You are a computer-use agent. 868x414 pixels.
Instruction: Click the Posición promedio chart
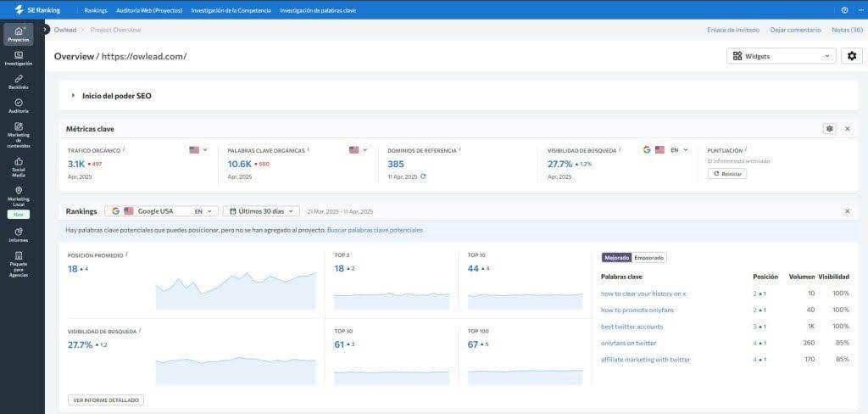click(236, 290)
